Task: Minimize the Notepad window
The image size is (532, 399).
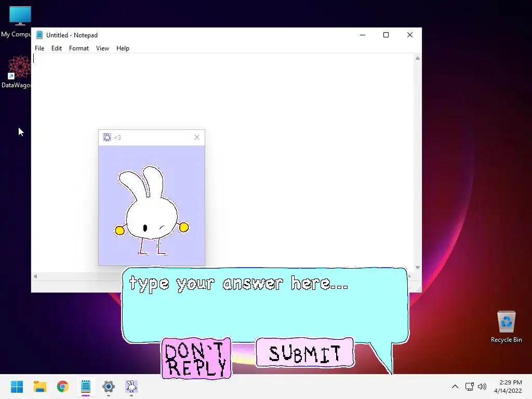Action: click(x=363, y=35)
